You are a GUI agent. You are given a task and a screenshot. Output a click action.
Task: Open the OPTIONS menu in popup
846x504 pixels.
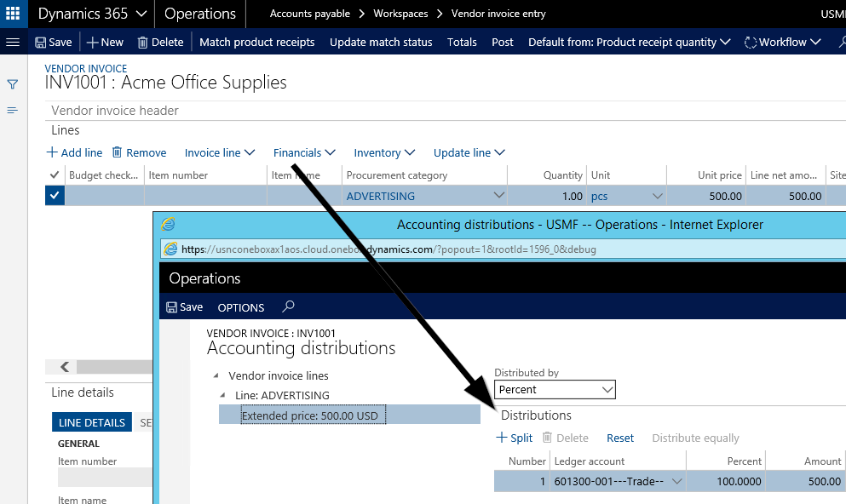tap(241, 307)
